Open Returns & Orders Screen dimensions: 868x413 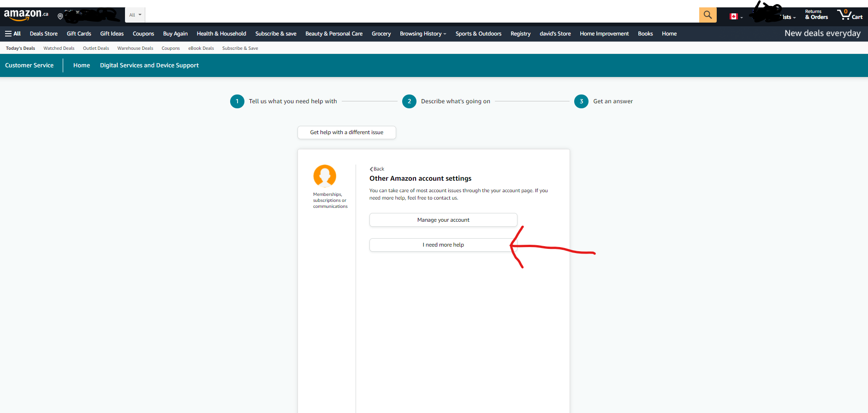[816, 15]
